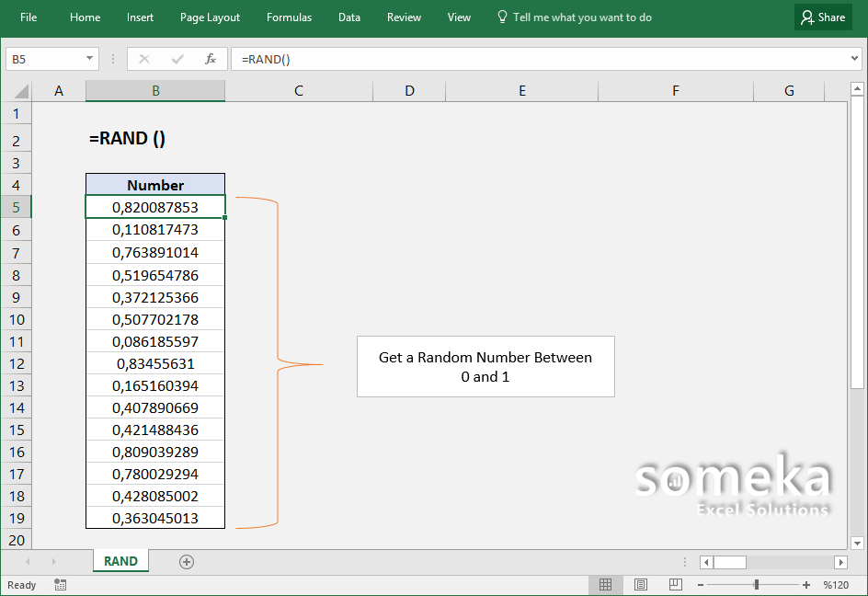This screenshot has height=596, width=868.
Task: Click the 120% zoom level indicator
Action: coord(839,584)
